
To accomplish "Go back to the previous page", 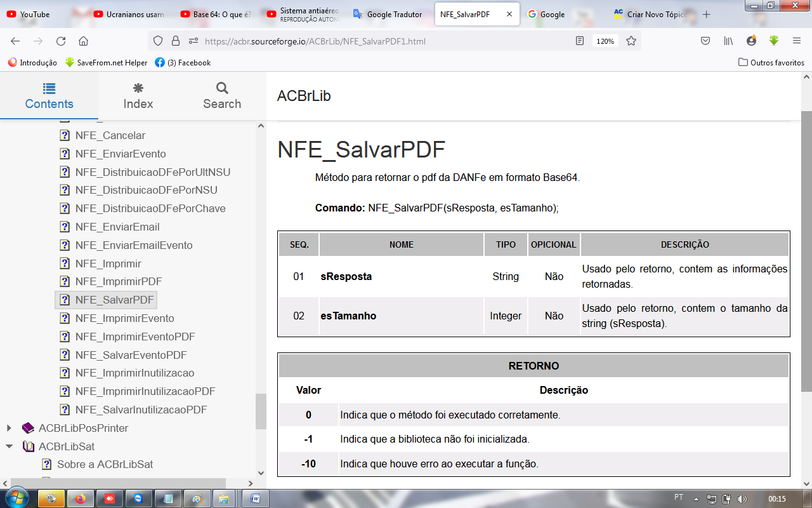I will click(15, 41).
